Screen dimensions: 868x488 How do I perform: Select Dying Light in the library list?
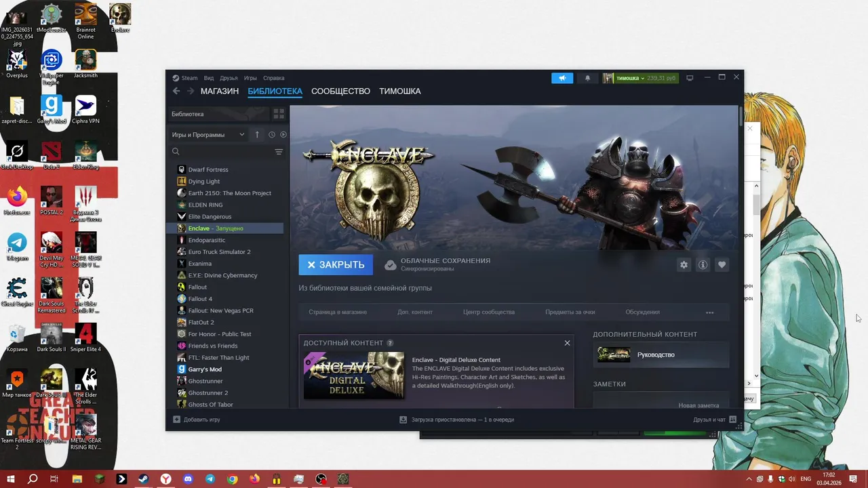point(224,182)
